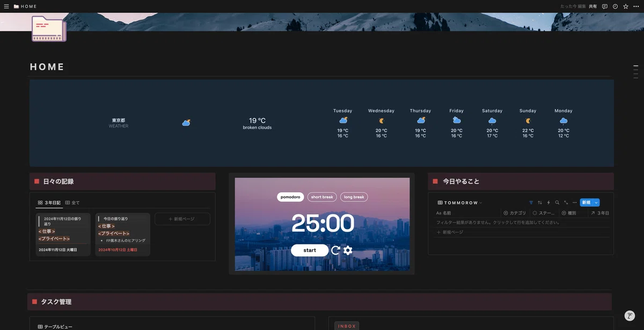
Task: Click the 今日やること section heading
Action: click(461, 182)
